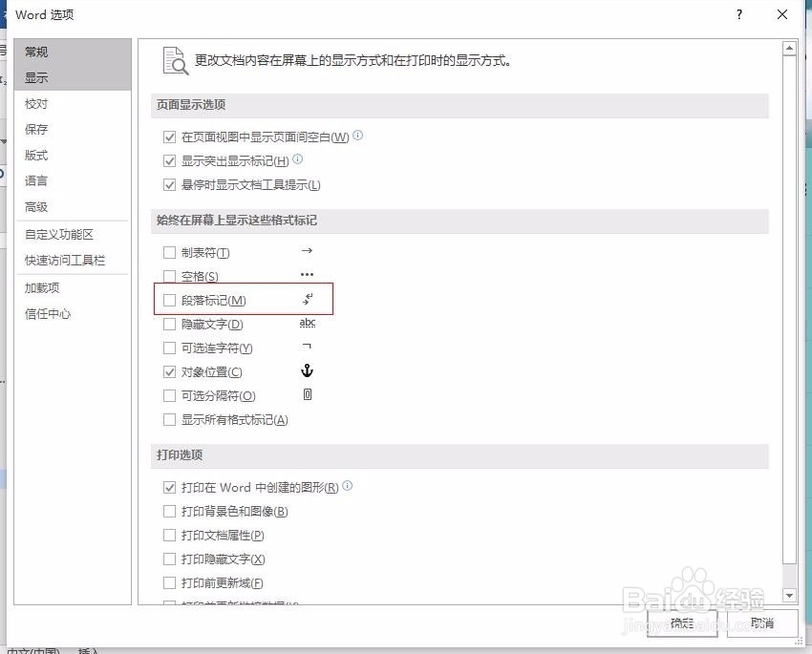The width and height of the screenshot is (812, 654).
Task: Disable the 对象位置 checkbox
Action: [169, 371]
